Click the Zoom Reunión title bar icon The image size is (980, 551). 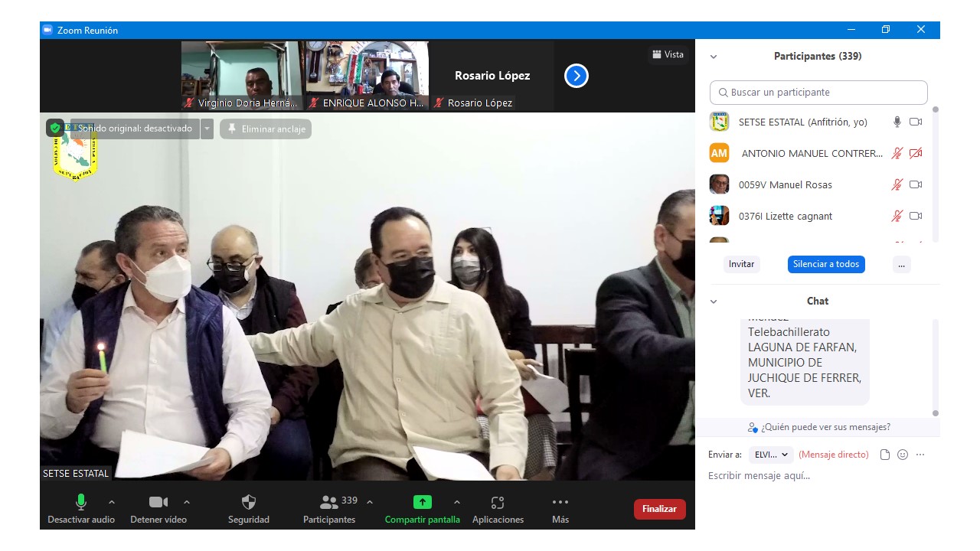point(47,30)
